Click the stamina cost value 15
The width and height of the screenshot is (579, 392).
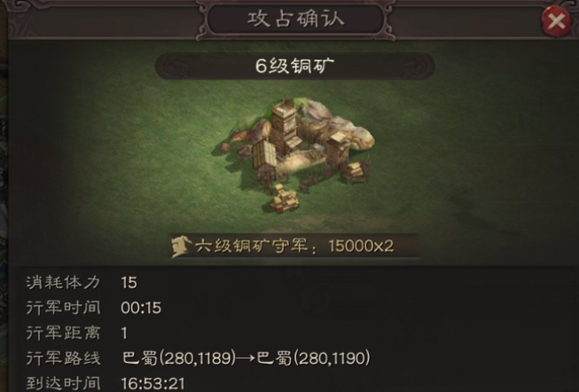129,283
